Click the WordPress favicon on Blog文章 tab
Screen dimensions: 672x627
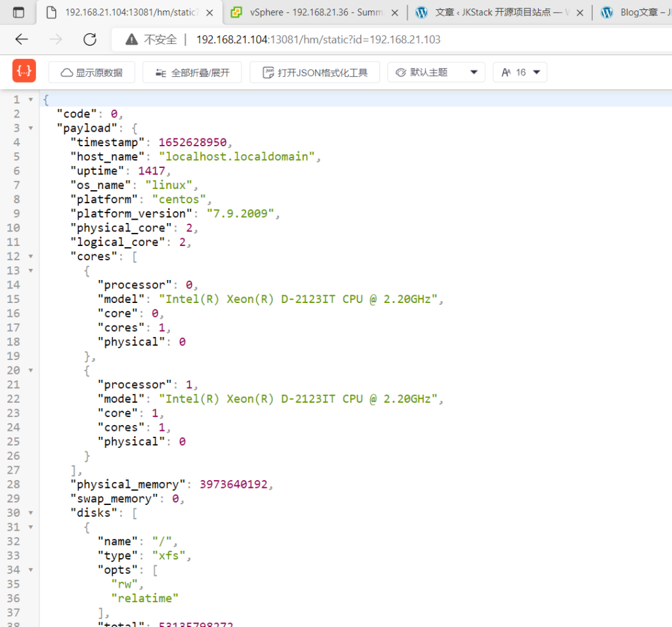(607, 12)
